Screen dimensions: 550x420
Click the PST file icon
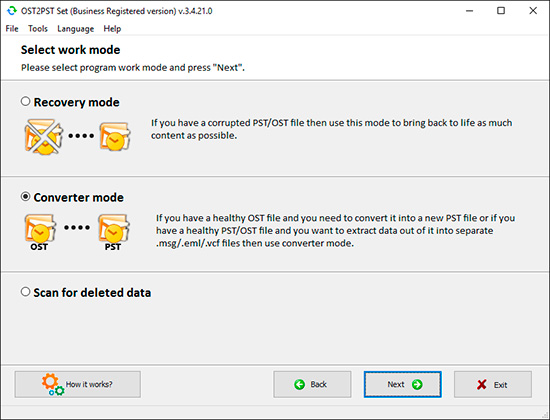tap(114, 232)
